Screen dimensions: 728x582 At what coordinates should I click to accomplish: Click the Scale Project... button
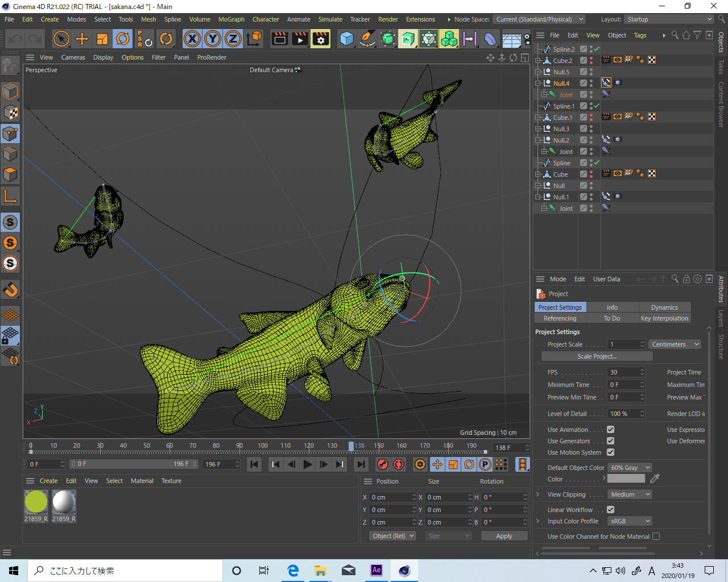click(597, 356)
